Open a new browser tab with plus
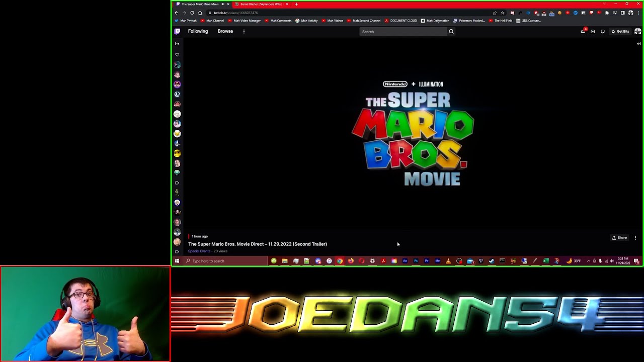 click(296, 4)
